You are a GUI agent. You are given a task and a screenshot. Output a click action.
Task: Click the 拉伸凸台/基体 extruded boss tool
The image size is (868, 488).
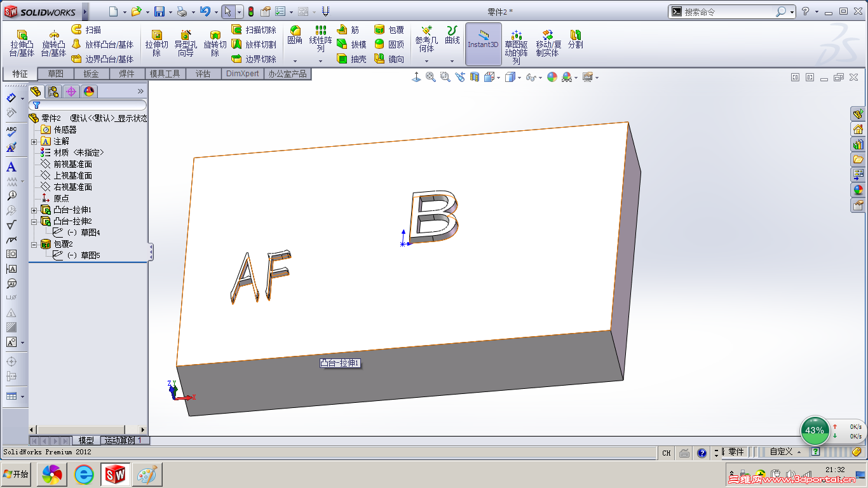coord(22,43)
